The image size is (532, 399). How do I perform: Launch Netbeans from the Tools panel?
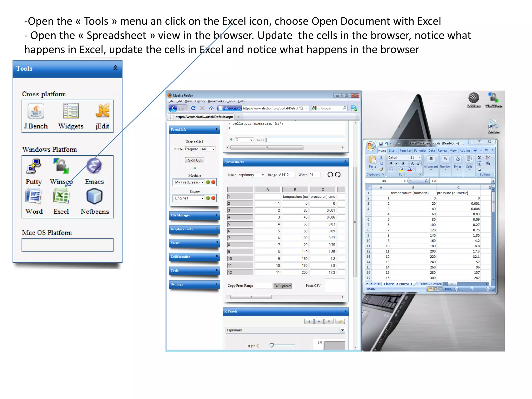click(x=94, y=196)
